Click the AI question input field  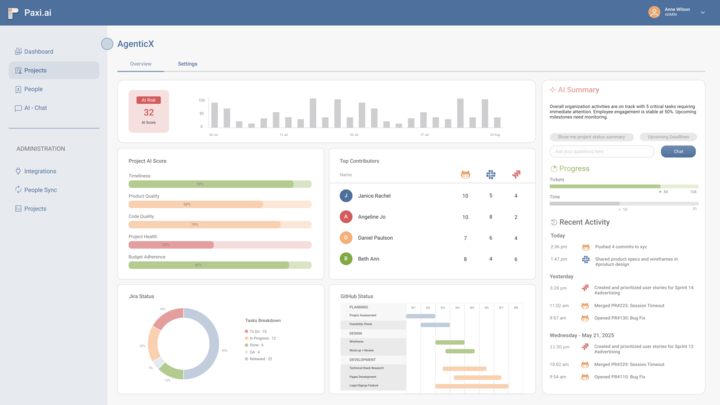[602, 151]
